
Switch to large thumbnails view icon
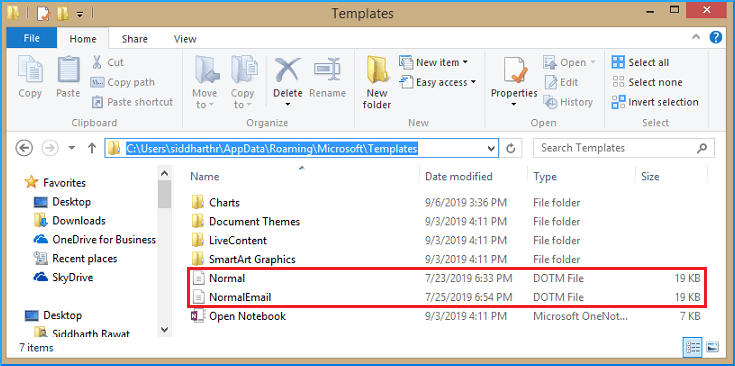click(x=712, y=347)
